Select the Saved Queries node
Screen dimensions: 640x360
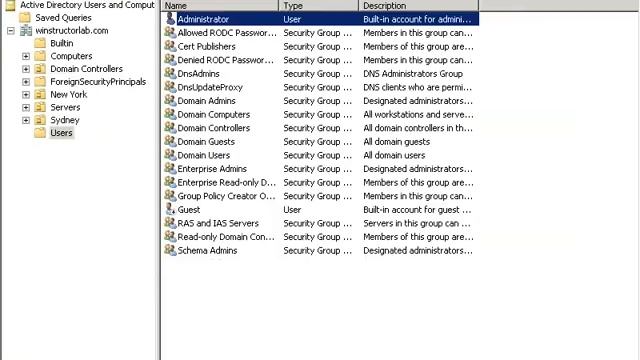(x=63, y=18)
